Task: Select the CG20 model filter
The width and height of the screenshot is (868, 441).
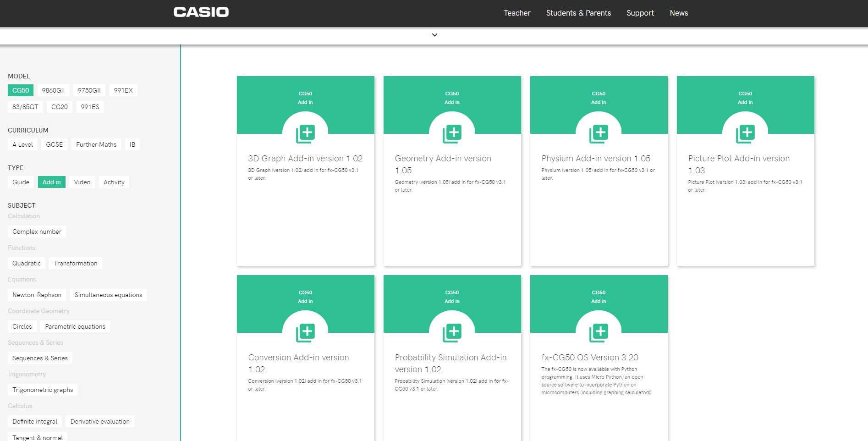Action: tap(60, 107)
